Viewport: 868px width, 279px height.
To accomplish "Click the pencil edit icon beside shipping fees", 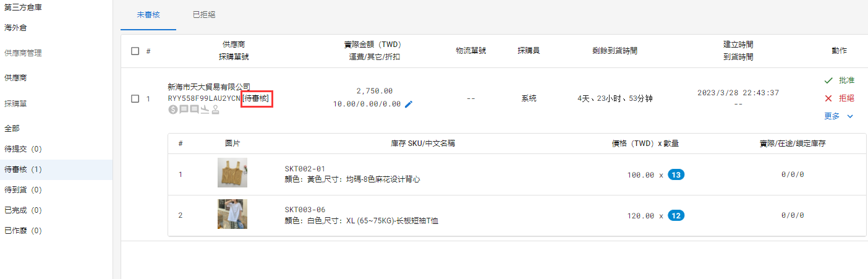I will coord(409,105).
